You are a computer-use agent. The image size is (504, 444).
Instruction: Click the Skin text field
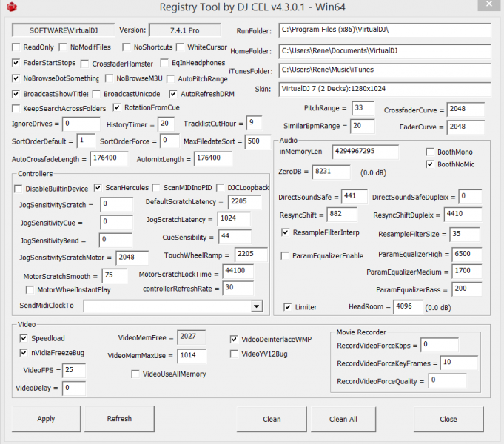385,90
